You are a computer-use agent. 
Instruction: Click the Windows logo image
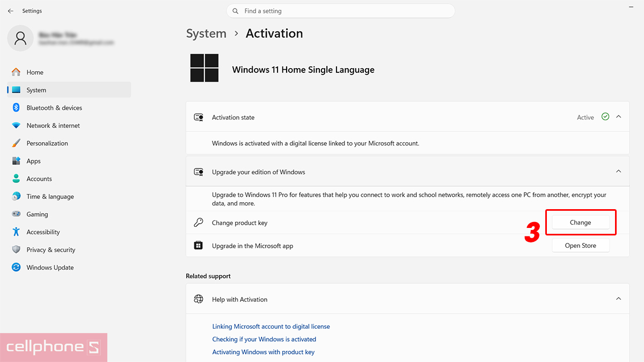tap(204, 68)
